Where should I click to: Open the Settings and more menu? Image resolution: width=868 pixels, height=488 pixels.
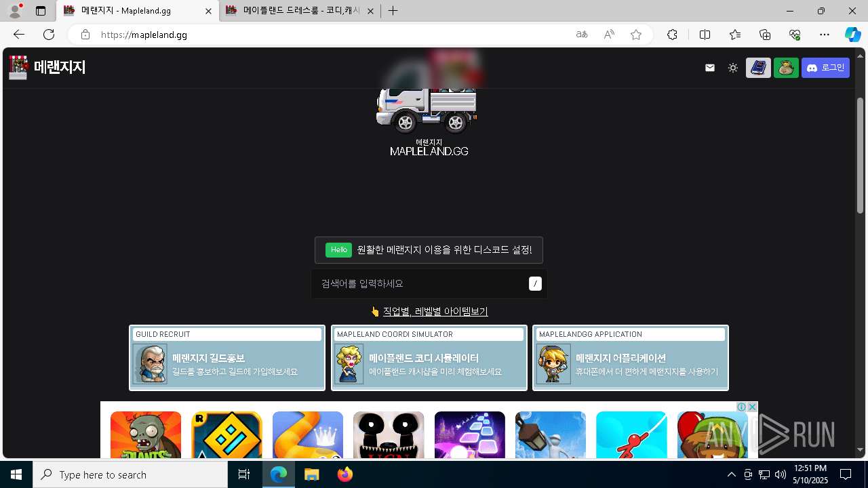click(x=825, y=35)
